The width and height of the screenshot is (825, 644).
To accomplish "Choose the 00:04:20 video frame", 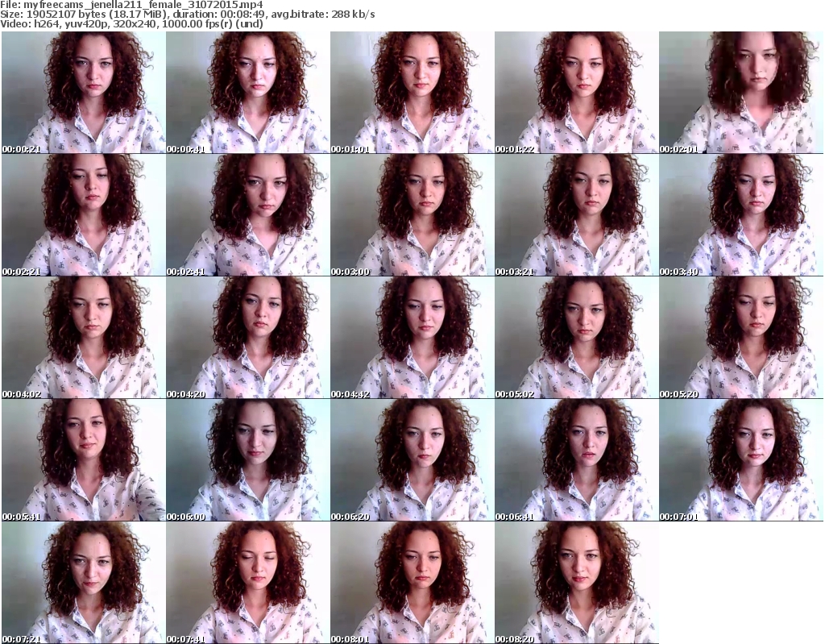I will [248, 337].
